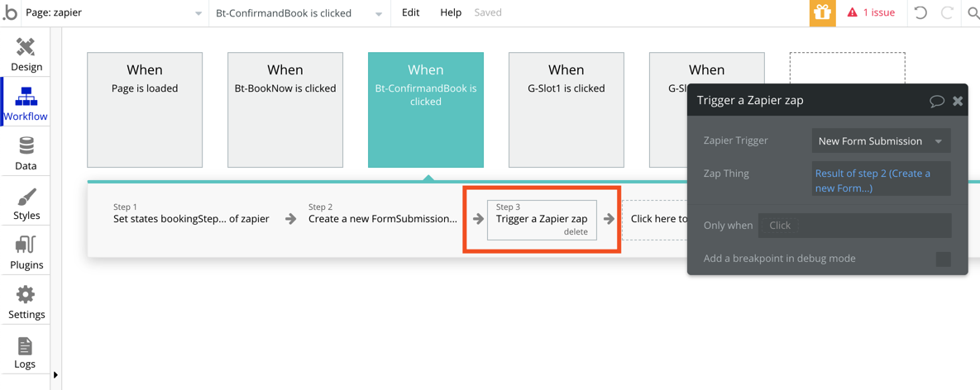Open the New Form Submission dropdown
The image size is (980, 390).
(x=882, y=141)
